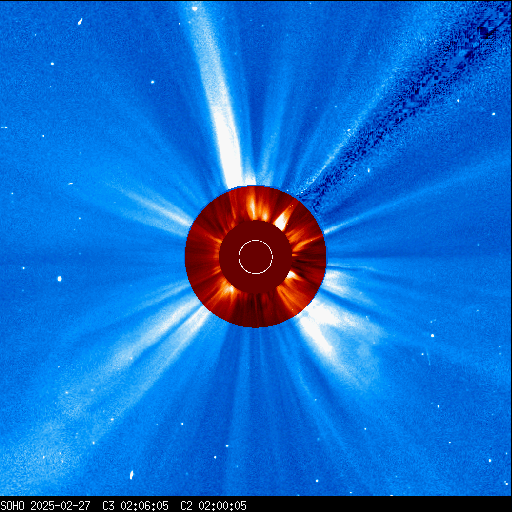Select the dark red central occulter disk

pos(256,257)
